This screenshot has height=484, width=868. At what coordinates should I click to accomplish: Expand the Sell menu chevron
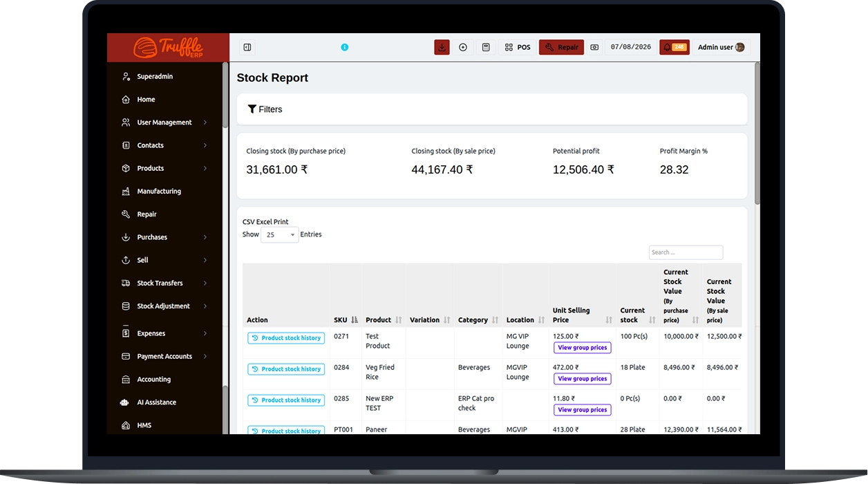point(205,260)
